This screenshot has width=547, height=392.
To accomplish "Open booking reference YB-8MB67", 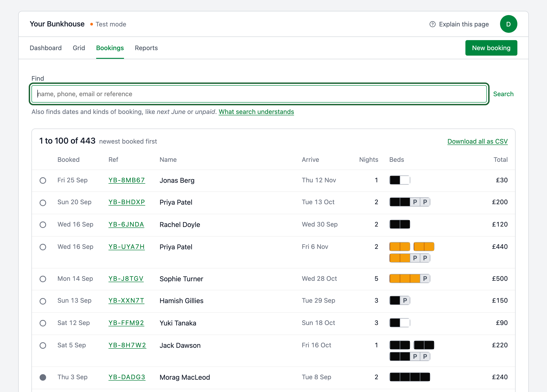I will [x=127, y=180].
